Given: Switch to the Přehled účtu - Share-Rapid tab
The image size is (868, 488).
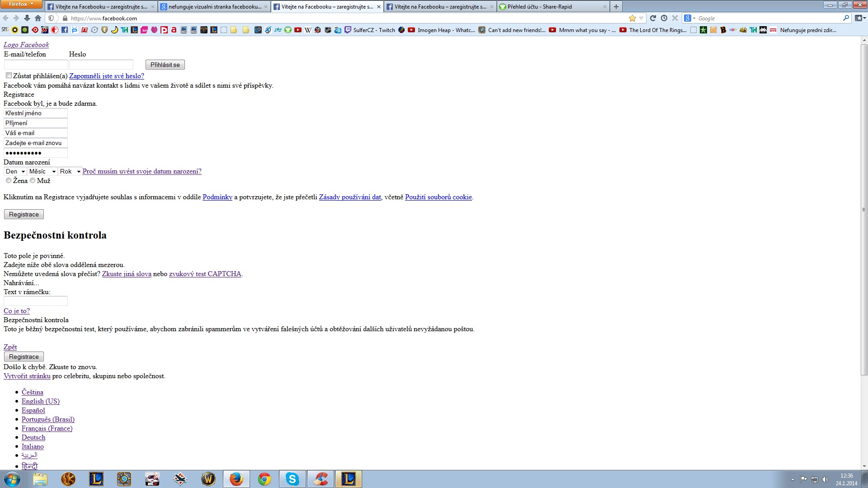Looking at the screenshot, I should point(553,7).
